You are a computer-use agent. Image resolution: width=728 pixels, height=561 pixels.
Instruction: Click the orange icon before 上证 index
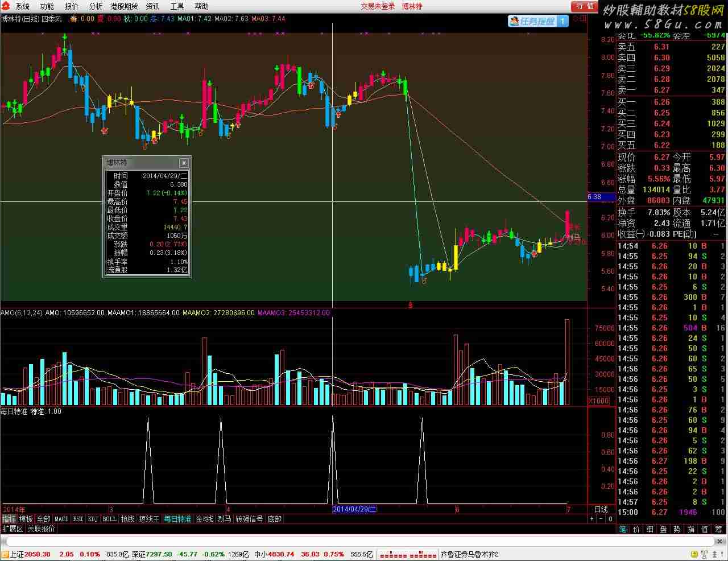5,554
